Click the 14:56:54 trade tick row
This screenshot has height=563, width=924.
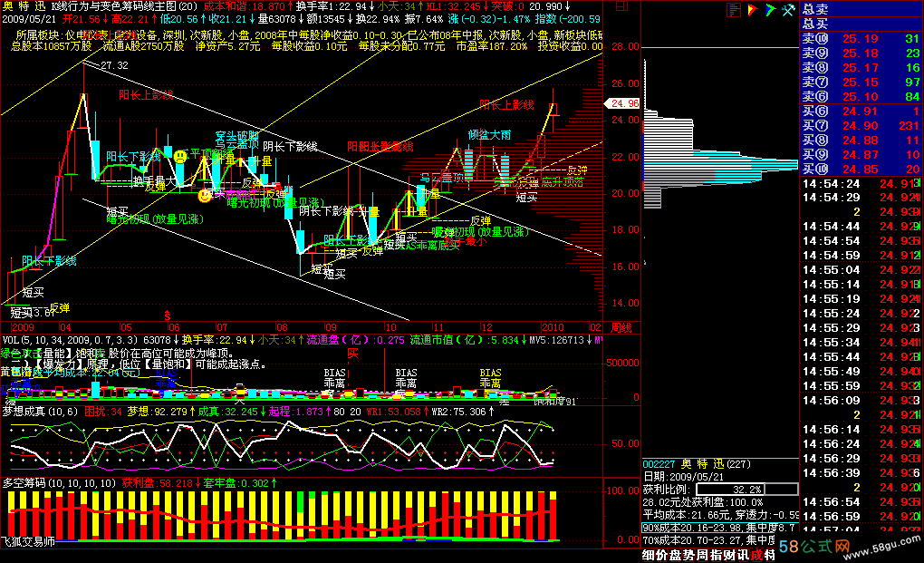(861, 502)
